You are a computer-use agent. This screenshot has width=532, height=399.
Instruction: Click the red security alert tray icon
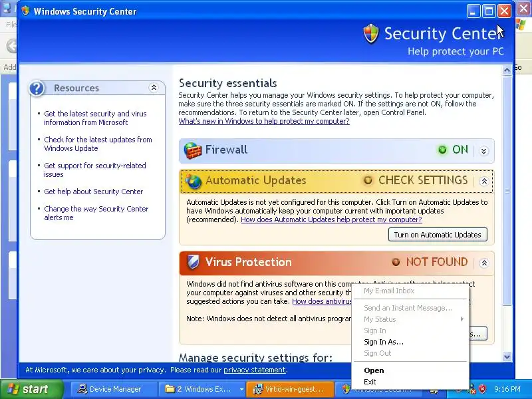click(482, 389)
